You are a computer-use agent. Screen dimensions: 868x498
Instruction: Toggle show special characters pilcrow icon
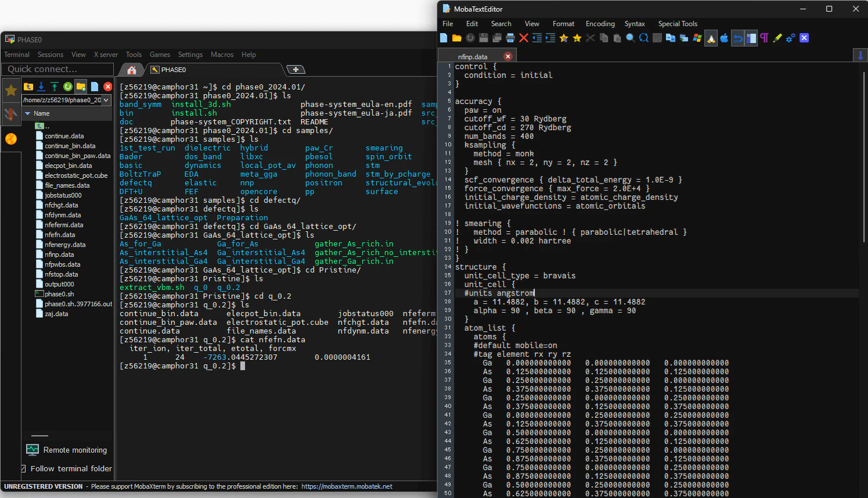click(764, 38)
